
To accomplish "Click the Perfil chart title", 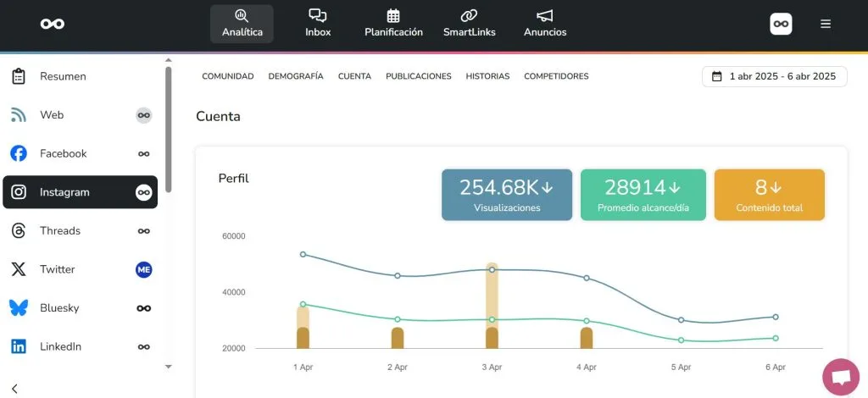I will click(234, 179).
